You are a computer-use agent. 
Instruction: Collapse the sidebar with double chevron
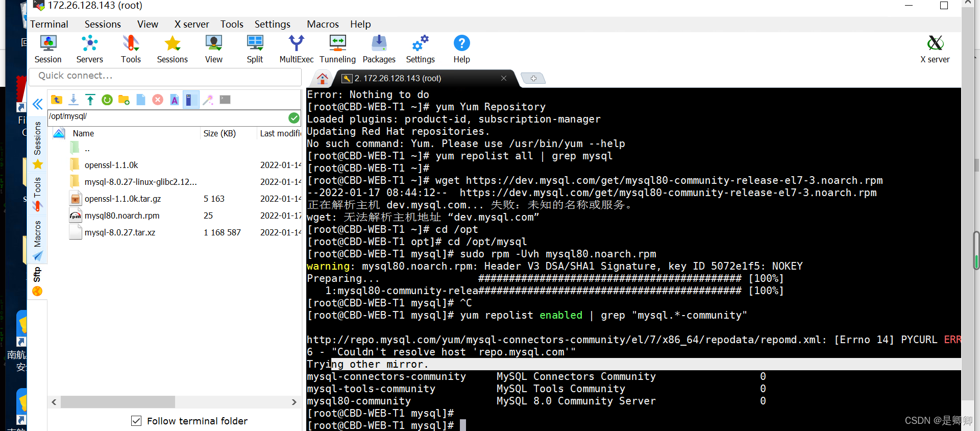[37, 104]
